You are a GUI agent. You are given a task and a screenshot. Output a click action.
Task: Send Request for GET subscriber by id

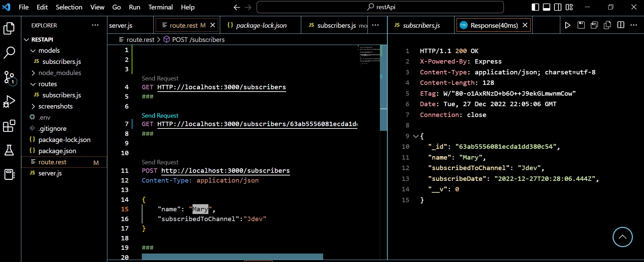[160, 116]
